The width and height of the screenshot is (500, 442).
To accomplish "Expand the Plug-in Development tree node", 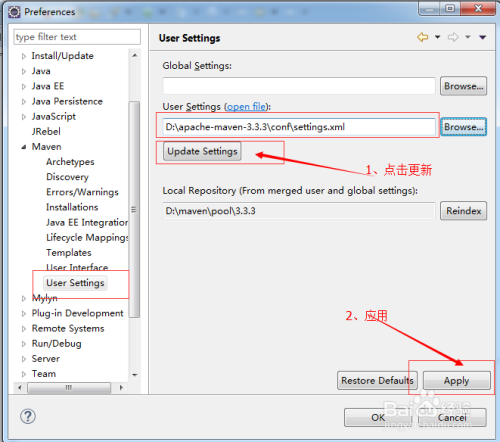I will pyautogui.click(x=24, y=313).
